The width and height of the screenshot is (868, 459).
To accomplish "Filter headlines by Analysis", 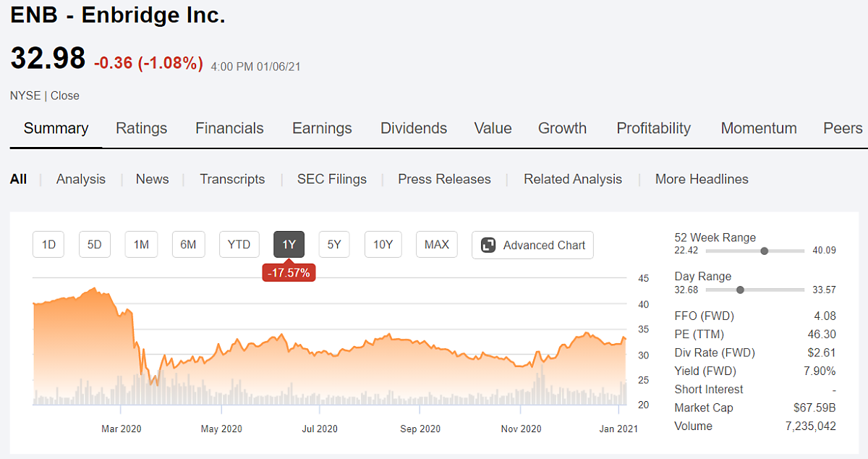I will (81, 179).
